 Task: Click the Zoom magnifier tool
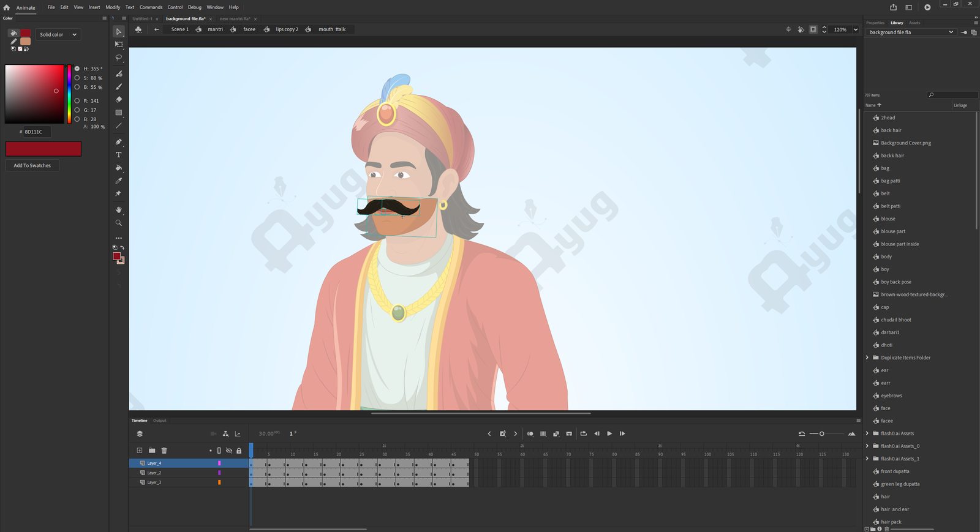[119, 223]
